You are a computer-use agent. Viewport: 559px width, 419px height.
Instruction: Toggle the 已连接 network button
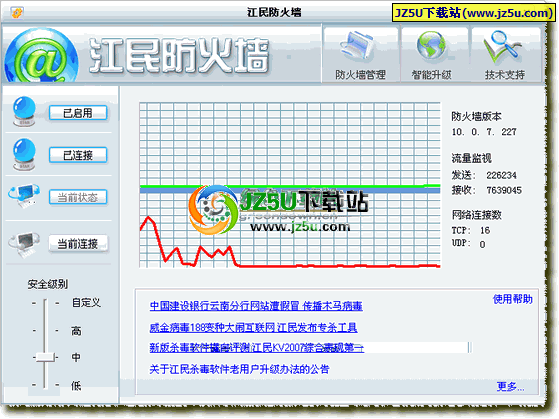click(x=78, y=155)
